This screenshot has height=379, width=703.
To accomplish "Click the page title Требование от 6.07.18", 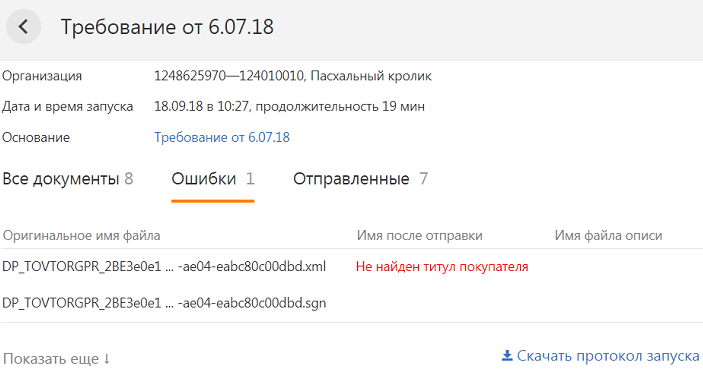I will tap(167, 27).
